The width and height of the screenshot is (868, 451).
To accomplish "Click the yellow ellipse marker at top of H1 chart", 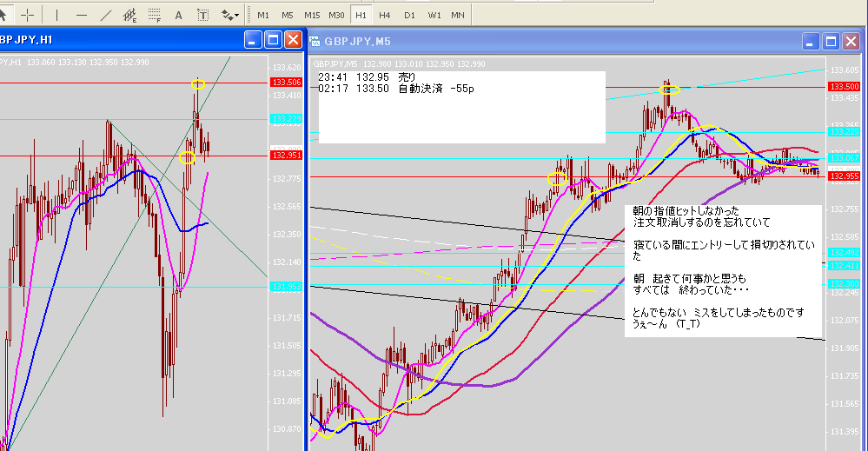I will 197,84.
